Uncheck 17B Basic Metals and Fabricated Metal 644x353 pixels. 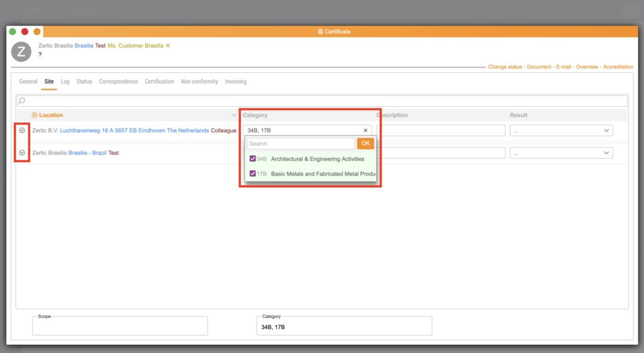253,174
